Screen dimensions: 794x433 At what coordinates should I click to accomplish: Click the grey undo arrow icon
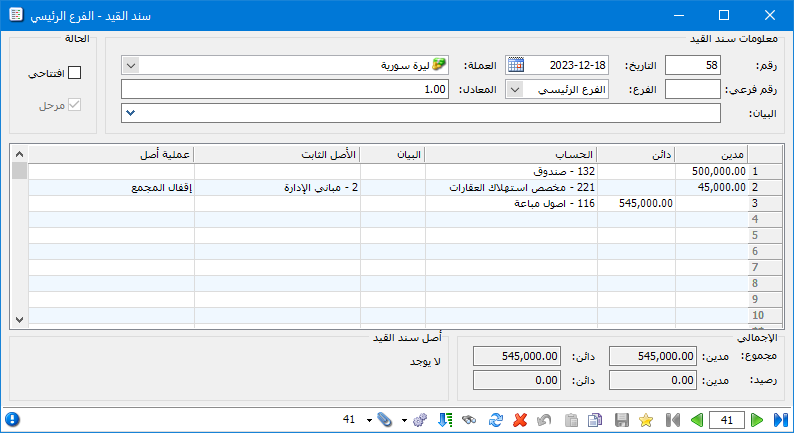coord(544,420)
